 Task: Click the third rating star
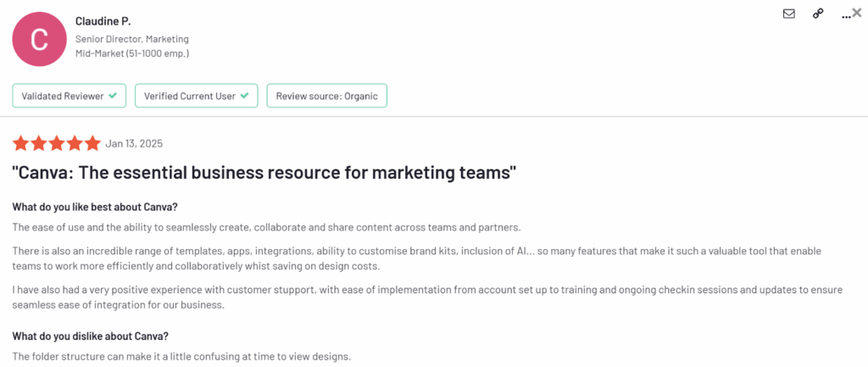(x=57, y=143)
